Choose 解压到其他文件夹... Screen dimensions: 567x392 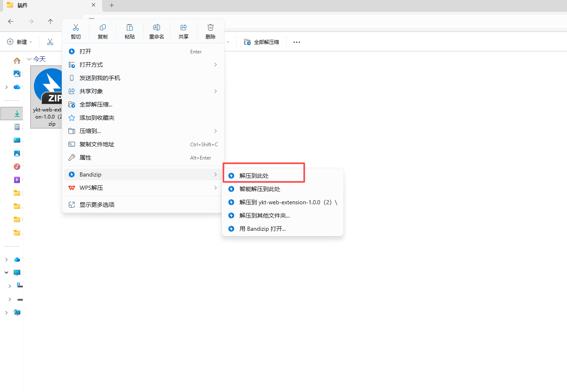[x=283, y=215]
